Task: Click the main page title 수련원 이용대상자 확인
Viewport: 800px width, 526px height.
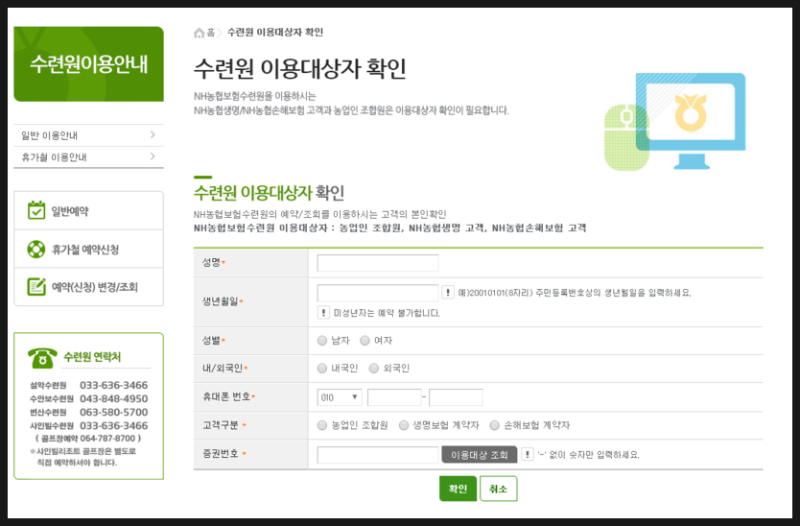Action: (x=300, y=68)
